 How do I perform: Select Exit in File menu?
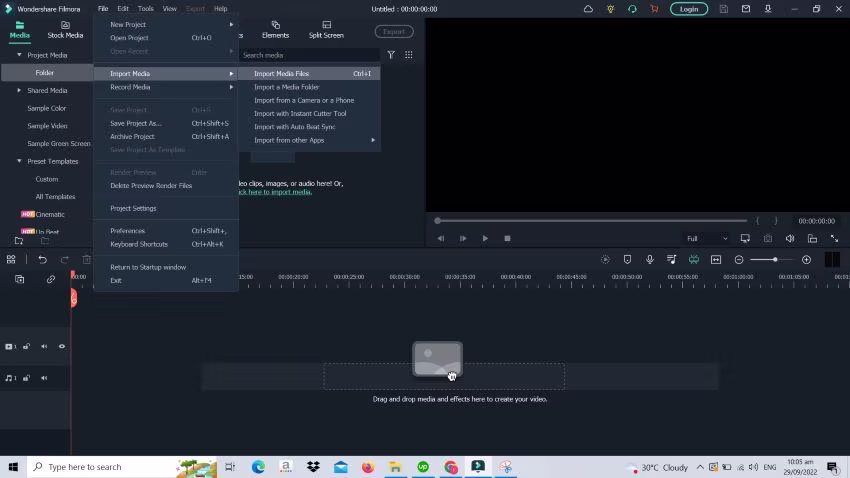pyautogui.click(x=166, y=280)
